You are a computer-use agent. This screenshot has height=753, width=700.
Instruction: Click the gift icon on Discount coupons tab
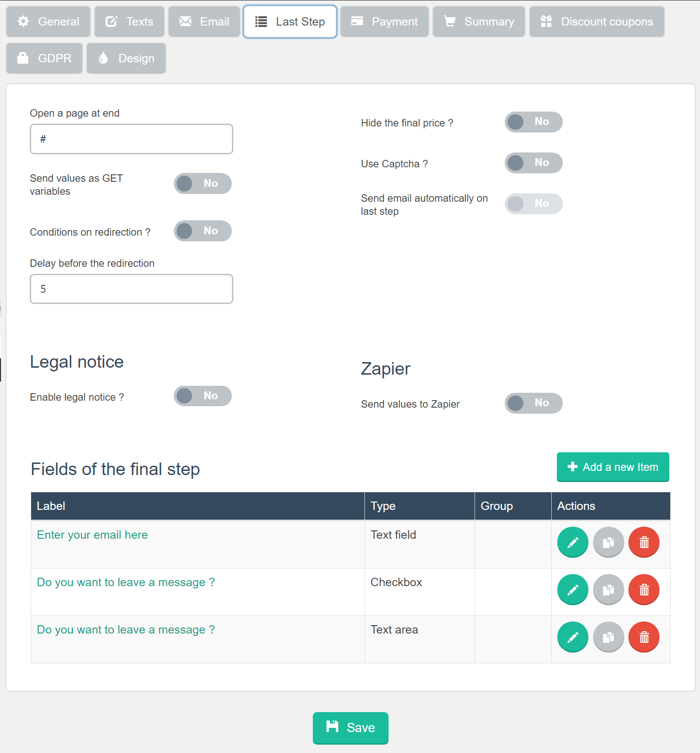[x=546, y=21]
